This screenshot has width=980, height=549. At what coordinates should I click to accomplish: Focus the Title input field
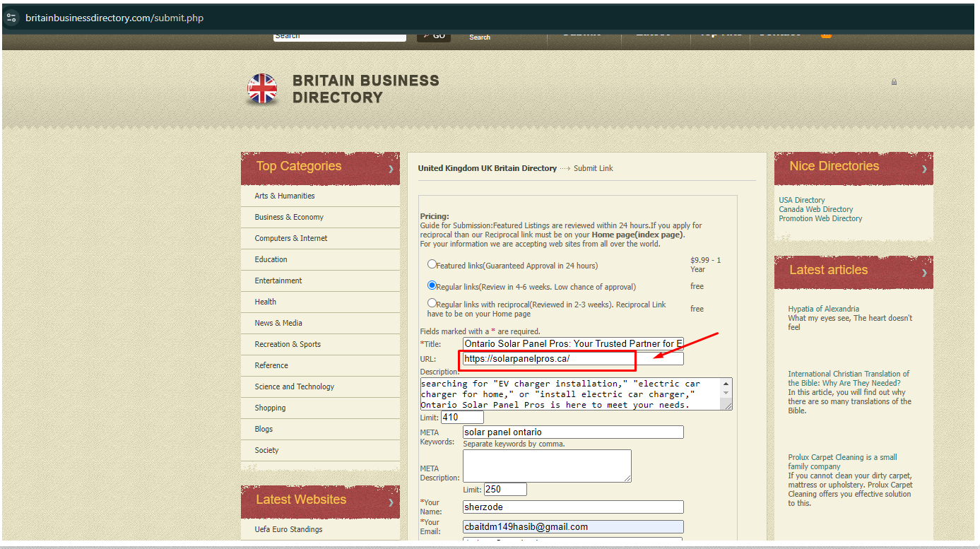[573, 343]
